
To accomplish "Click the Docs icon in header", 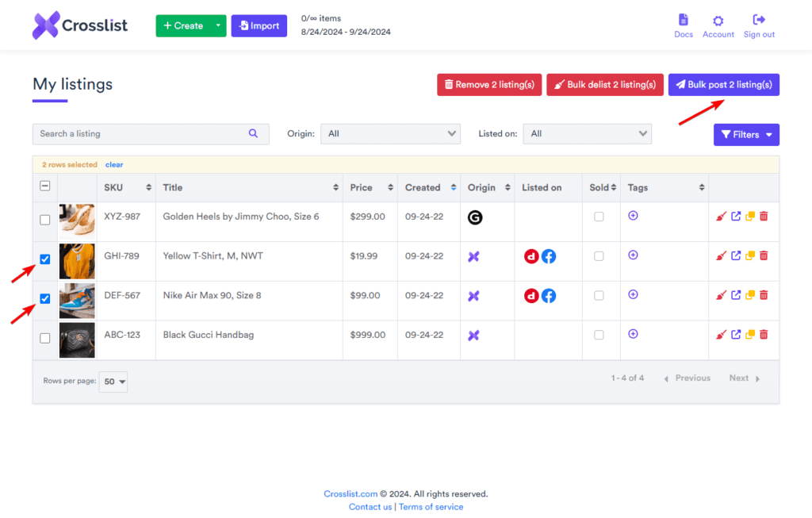I will [x=683, y=21].
